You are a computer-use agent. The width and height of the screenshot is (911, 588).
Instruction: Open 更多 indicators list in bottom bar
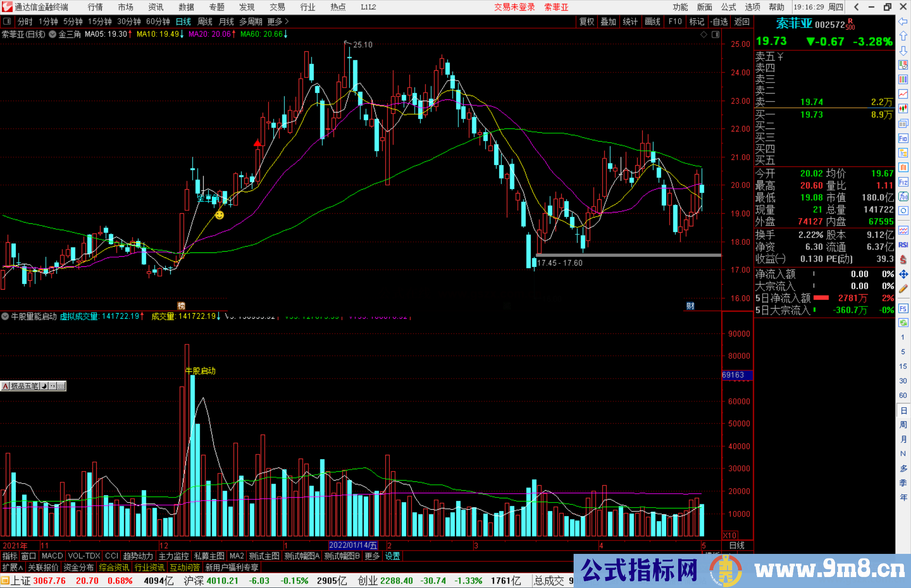(372, 556)
